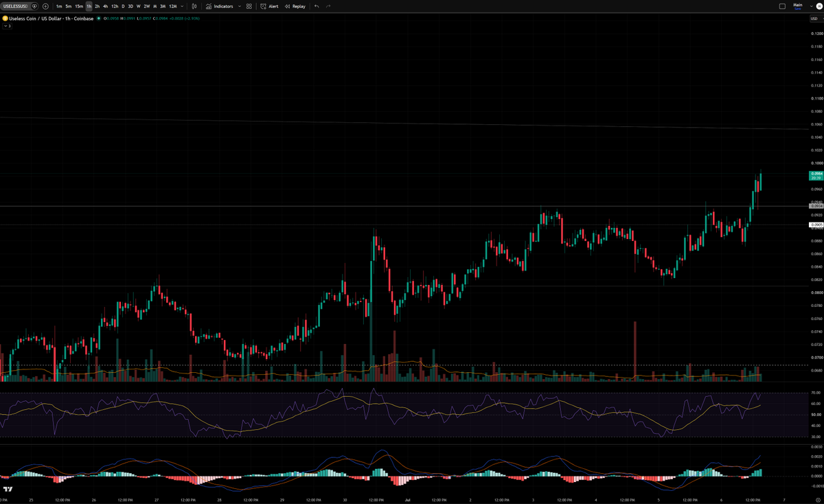Click the 0.1000 price axis label
The width and height of the screenshot is (824, 504).
816,163
